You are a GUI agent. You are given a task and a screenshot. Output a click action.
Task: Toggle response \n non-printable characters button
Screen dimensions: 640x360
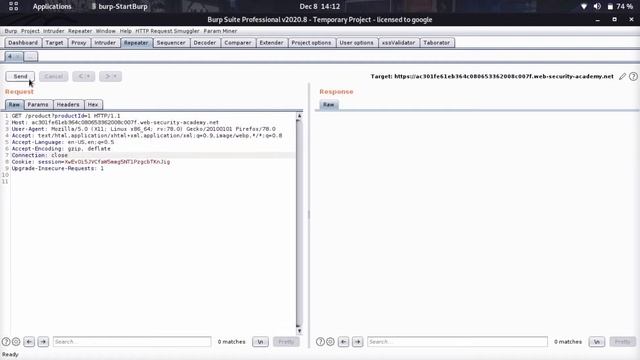(597, 342)
